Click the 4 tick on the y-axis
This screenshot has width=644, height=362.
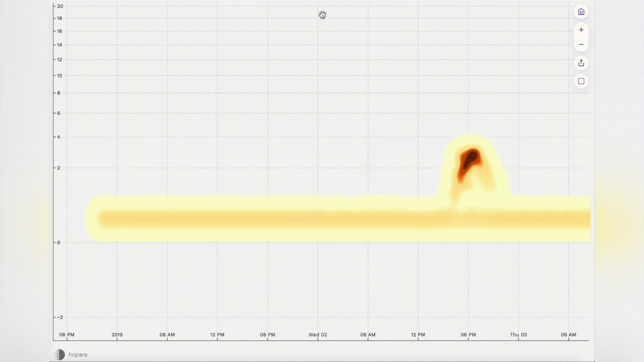(59, 137)
